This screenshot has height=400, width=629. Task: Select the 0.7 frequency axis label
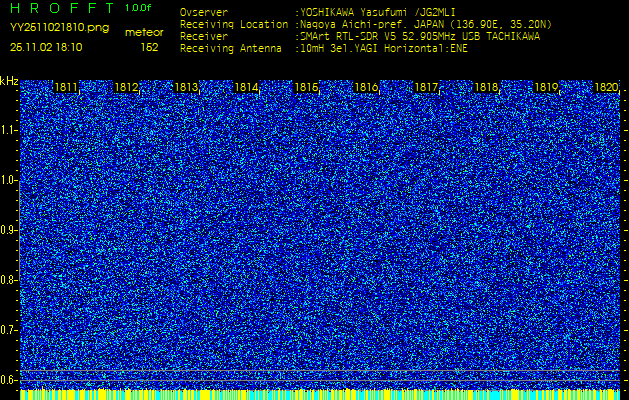(8, 330)
